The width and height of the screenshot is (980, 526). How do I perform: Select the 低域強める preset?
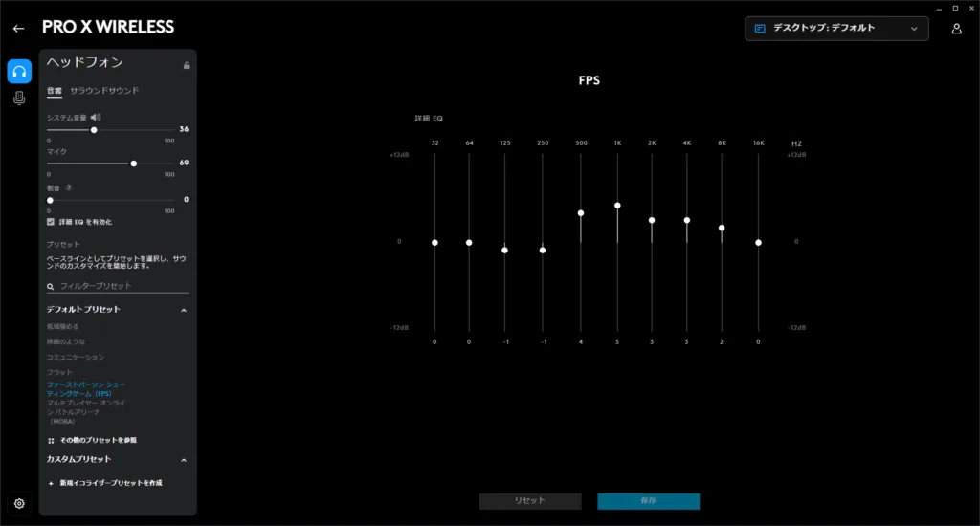coord(62,327)
